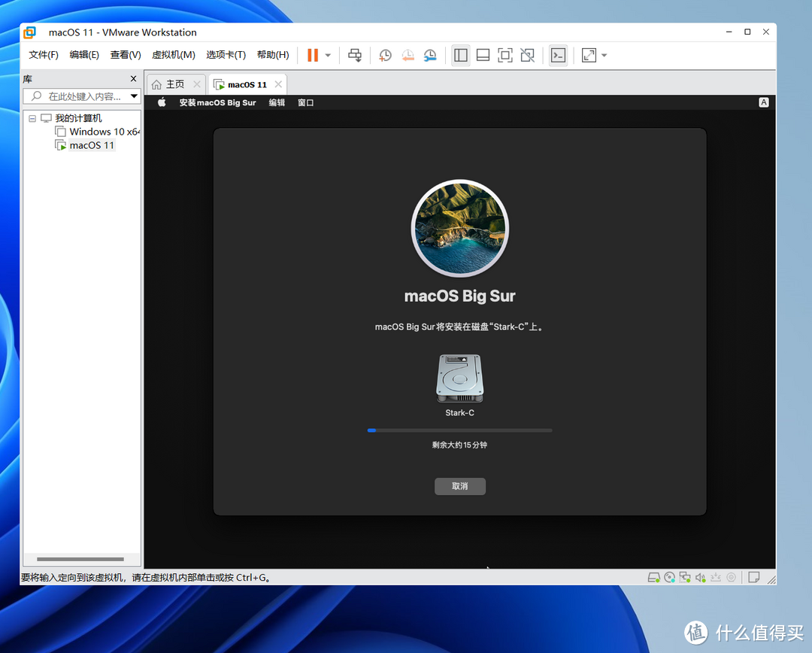
Task: Click the Stark-C disk icon
Action: pos(460,378)
